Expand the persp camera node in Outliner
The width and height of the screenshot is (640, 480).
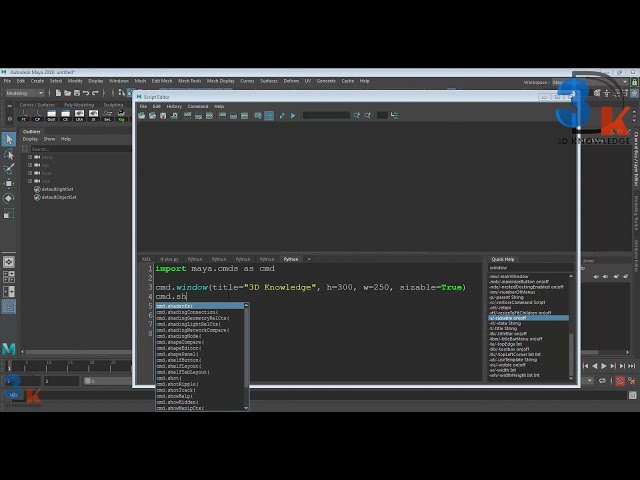click(30, 157)
